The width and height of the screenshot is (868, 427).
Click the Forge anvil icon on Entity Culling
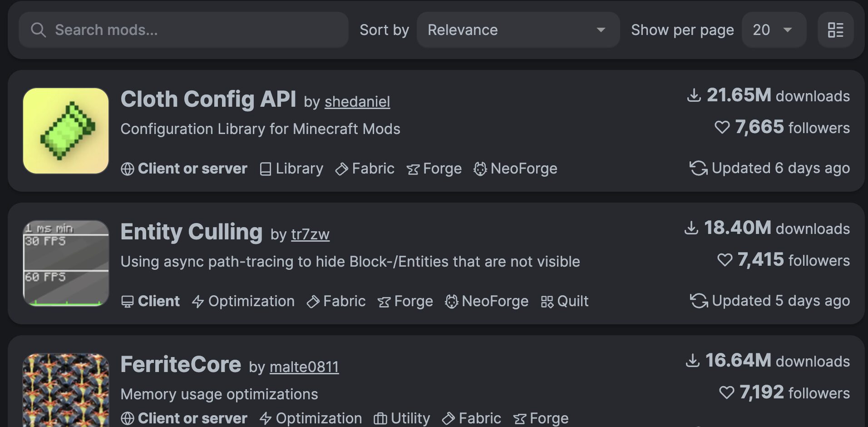(x=384, y=302)
